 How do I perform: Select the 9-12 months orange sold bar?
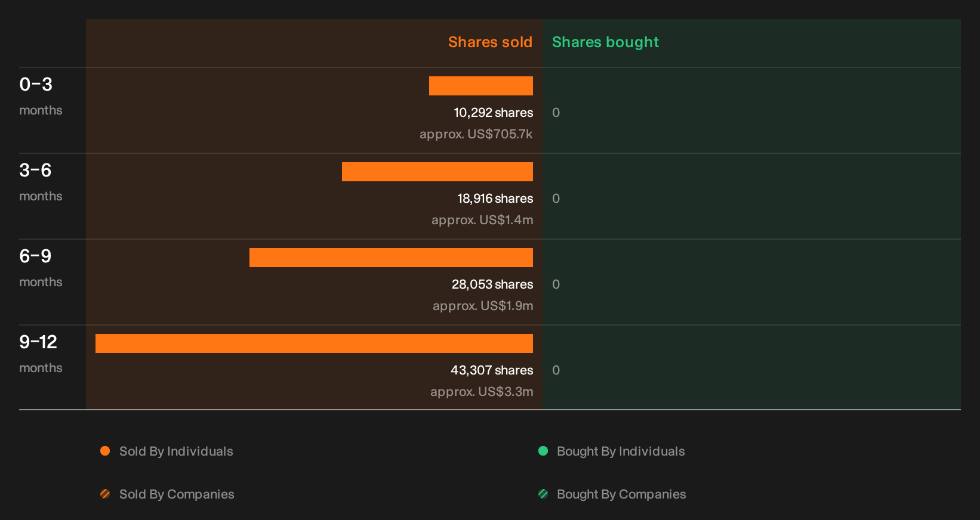314,343
